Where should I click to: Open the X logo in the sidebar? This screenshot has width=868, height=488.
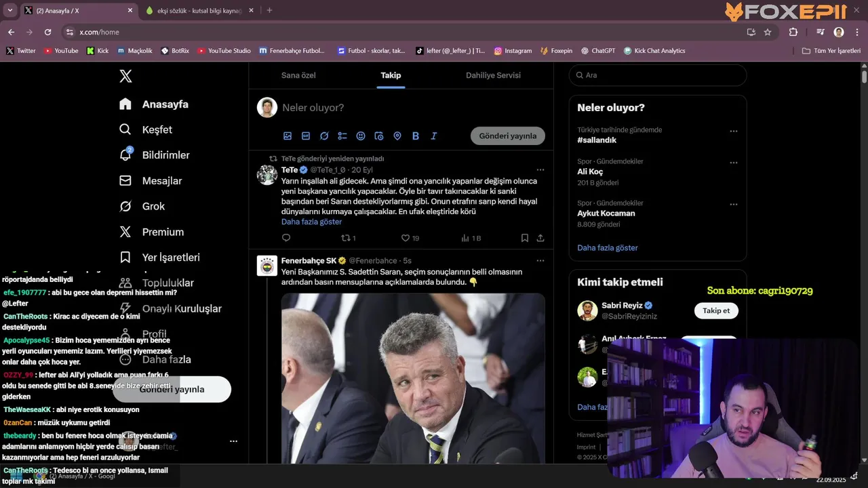click(125, 76)
